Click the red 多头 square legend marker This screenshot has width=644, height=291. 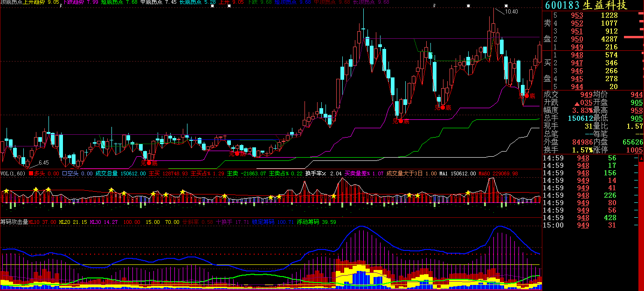(31, 173)
